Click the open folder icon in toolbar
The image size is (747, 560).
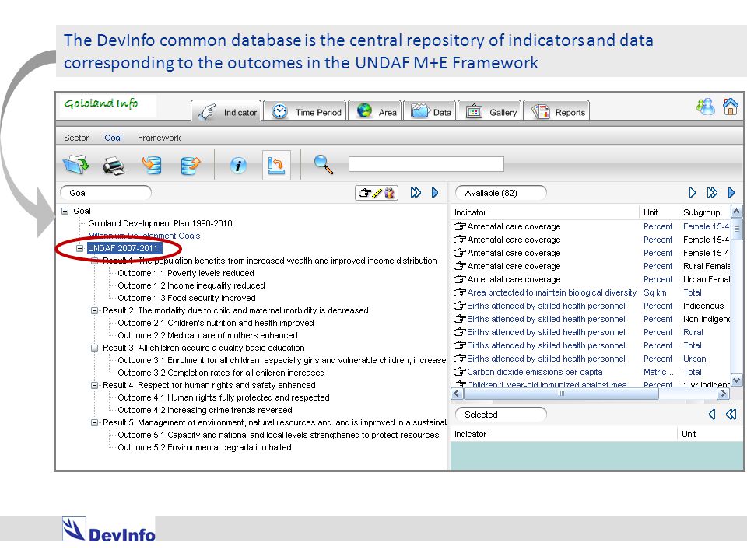pyautogui.click(x=75, y=165)
